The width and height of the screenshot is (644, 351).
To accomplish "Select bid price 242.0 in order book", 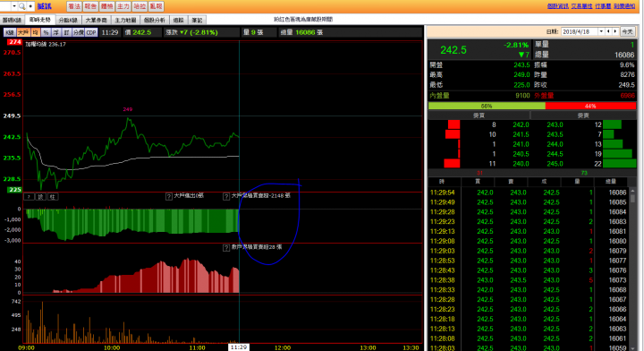I will point(521,124).
